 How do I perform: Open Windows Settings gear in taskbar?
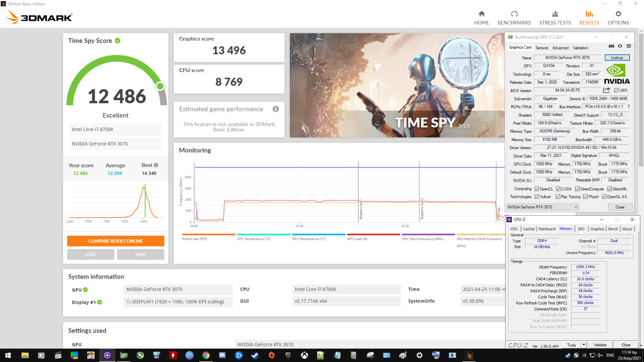point(419,355)
